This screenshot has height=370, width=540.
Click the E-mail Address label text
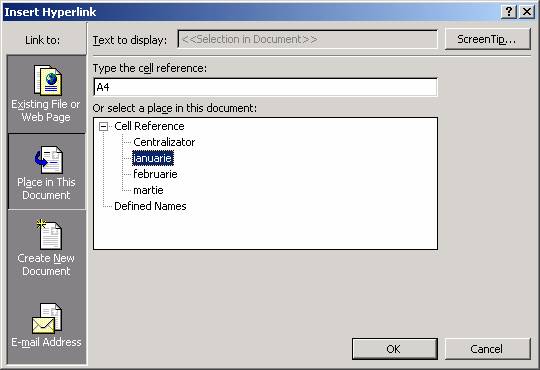click(x=46, y=342)
